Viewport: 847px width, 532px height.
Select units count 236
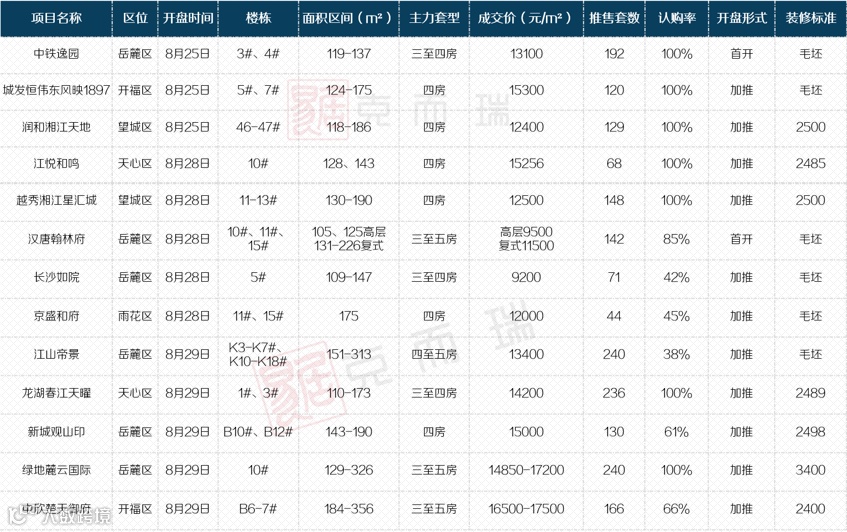[x=614, y=393]
